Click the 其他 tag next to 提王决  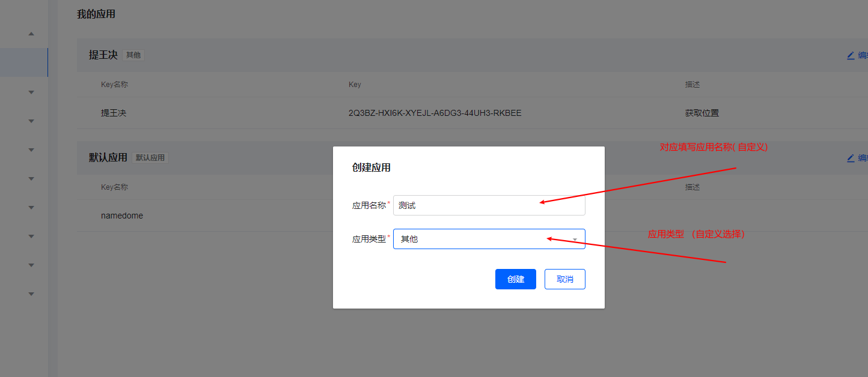pos(133,55)
